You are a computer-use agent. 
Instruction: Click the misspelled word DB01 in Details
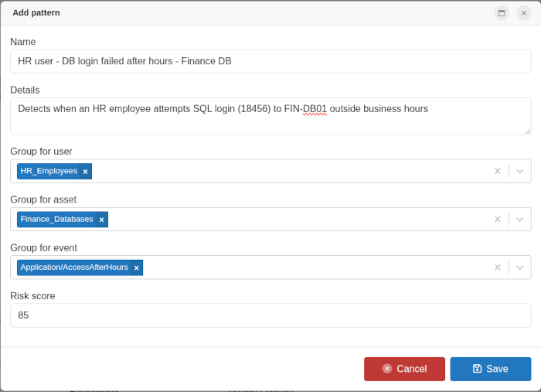pos(315,109)
